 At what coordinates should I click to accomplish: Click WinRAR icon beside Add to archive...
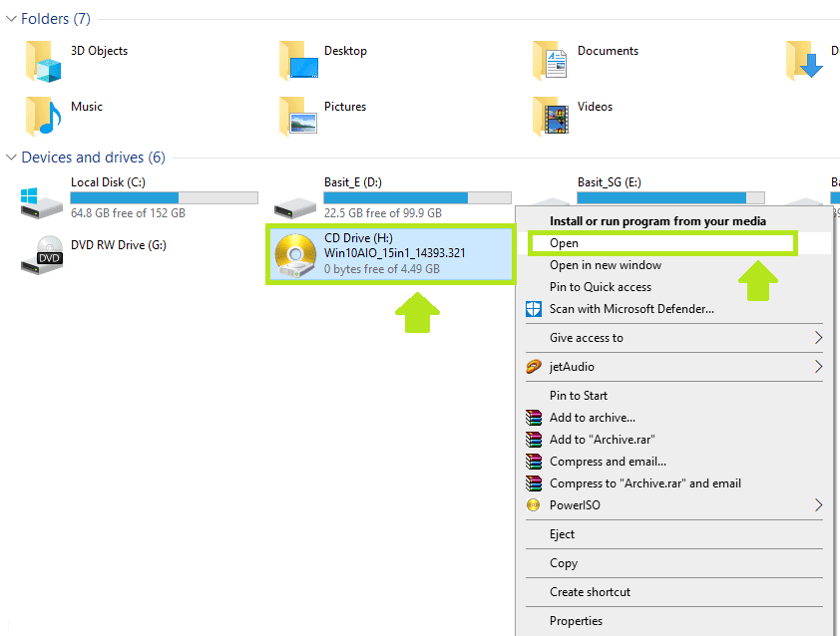(x=534, y=418)
